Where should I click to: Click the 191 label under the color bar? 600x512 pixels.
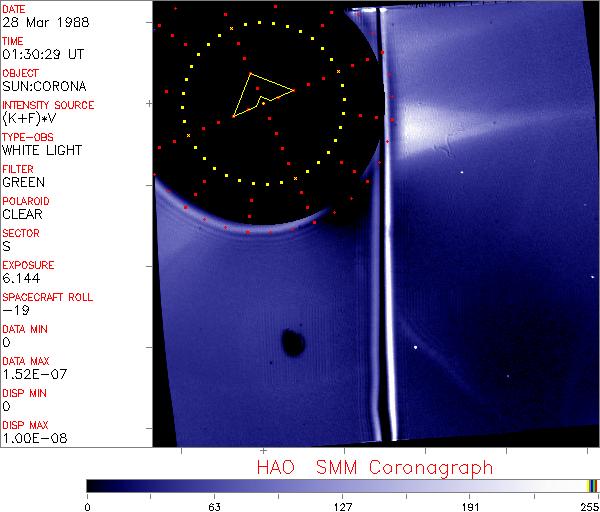click(470, 505)
